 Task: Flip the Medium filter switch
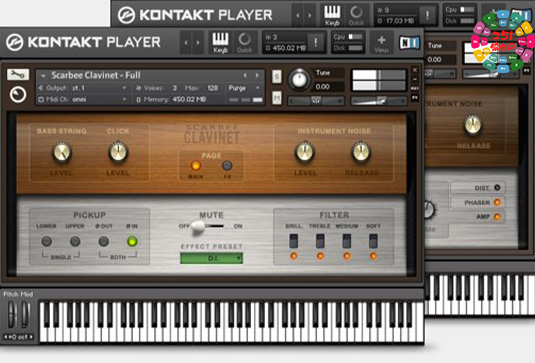tap(347, 241)
